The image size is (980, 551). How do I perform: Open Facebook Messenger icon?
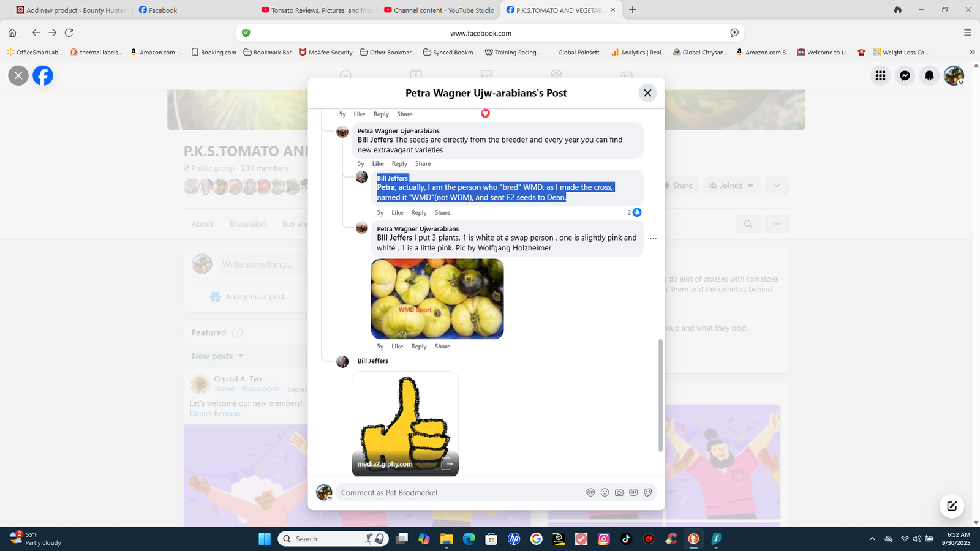click(905, 75)
